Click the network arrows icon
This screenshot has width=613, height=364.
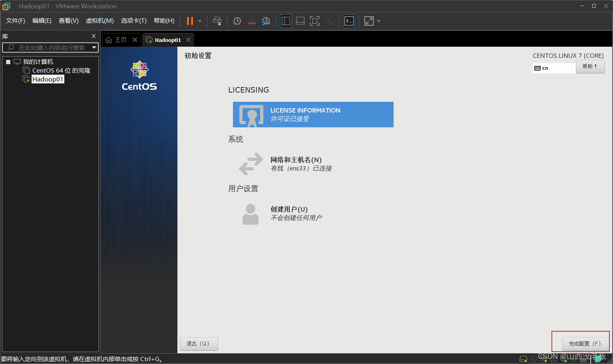point(251,164)
